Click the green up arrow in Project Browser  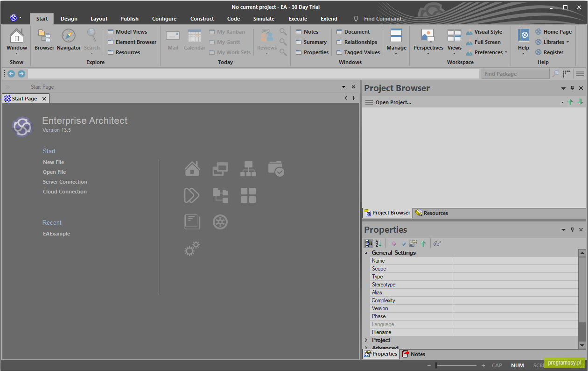coord(570,102)
